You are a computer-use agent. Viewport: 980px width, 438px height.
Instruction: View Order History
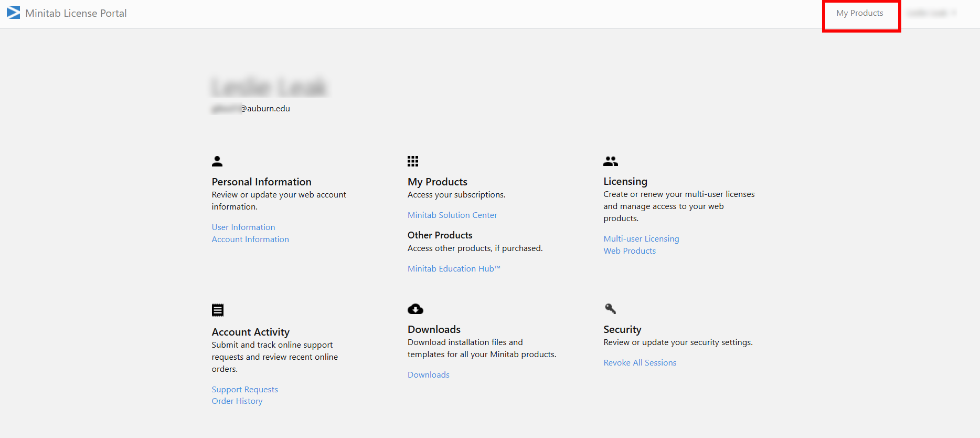coord(237,401)
